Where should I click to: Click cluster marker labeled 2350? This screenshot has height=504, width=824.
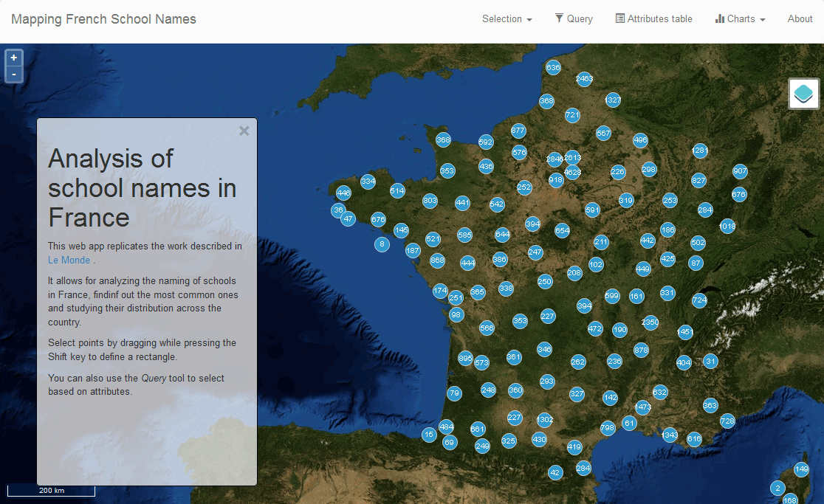click(x=650, y=322)
